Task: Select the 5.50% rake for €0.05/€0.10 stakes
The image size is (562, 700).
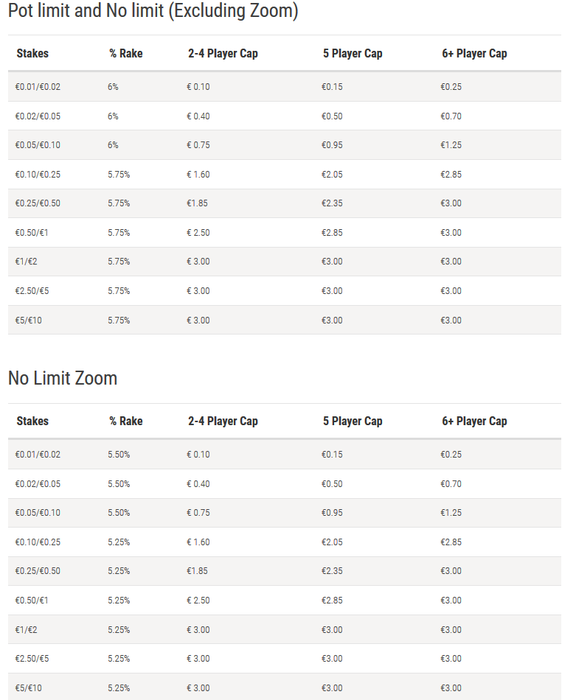Action: (x=119, y=513)
